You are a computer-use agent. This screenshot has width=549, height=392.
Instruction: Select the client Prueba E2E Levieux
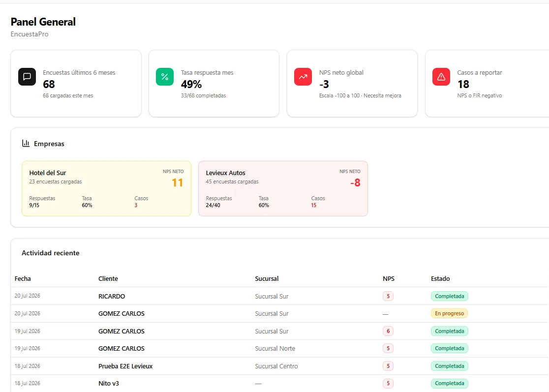coord(125,366)
